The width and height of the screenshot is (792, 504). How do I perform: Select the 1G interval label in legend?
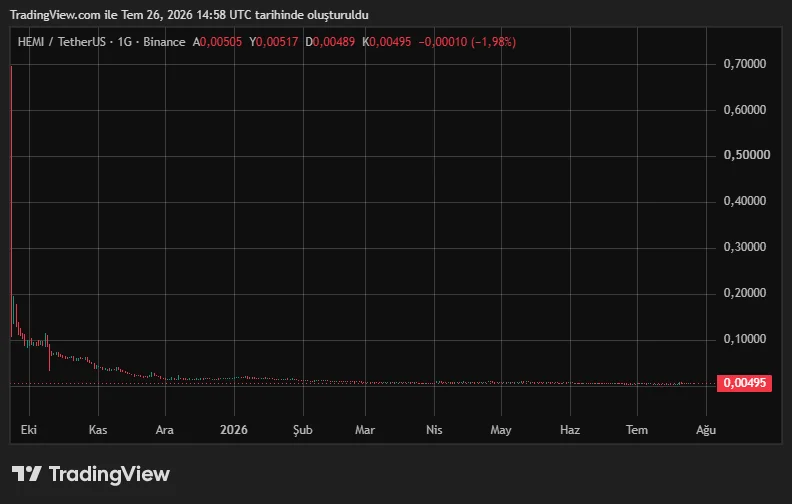(x=124, y=42)
